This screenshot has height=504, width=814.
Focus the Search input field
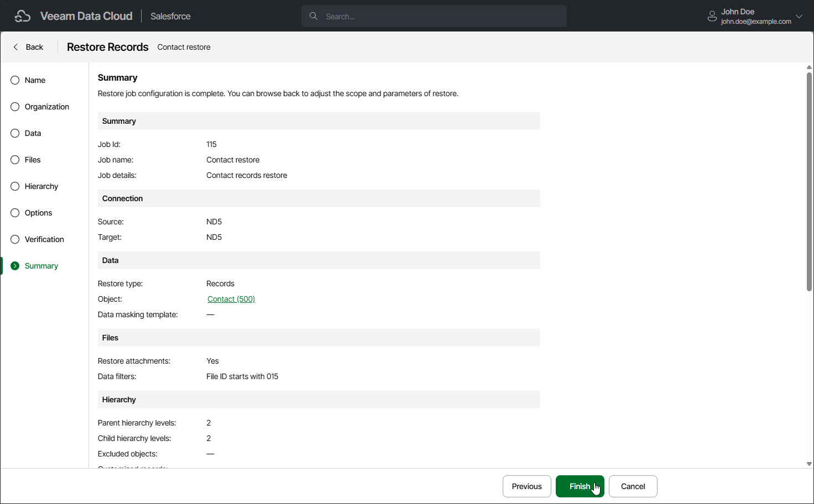coord(434,16)
